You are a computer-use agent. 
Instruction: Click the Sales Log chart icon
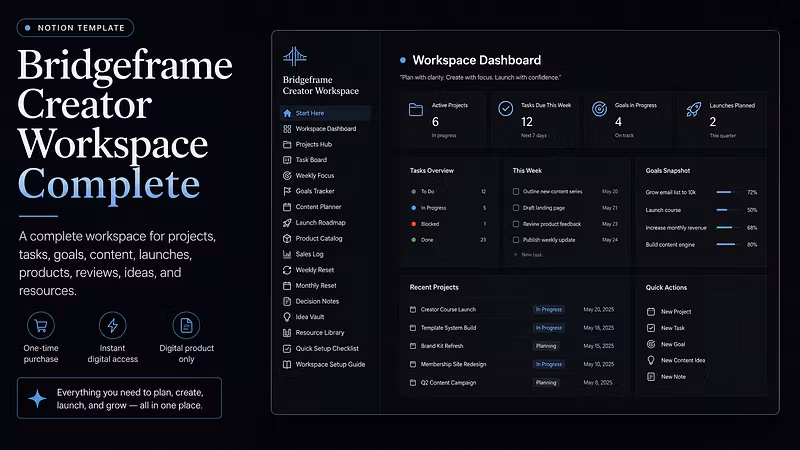tap(287, 254)
